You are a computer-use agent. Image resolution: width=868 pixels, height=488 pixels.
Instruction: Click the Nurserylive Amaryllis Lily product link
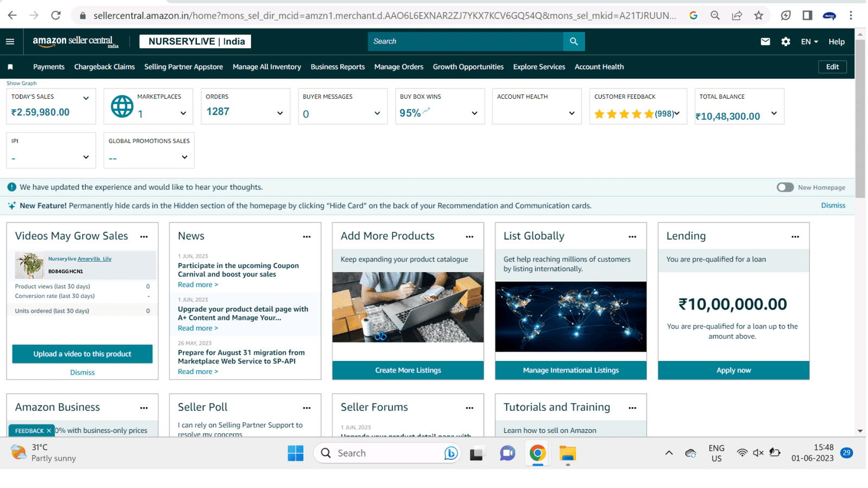click(x=80, y=259)
